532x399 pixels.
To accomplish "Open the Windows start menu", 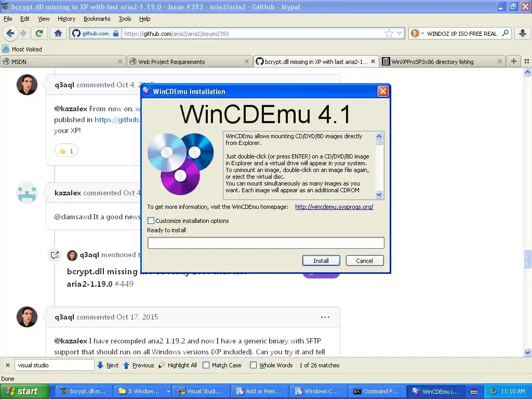I will (24, 391).
